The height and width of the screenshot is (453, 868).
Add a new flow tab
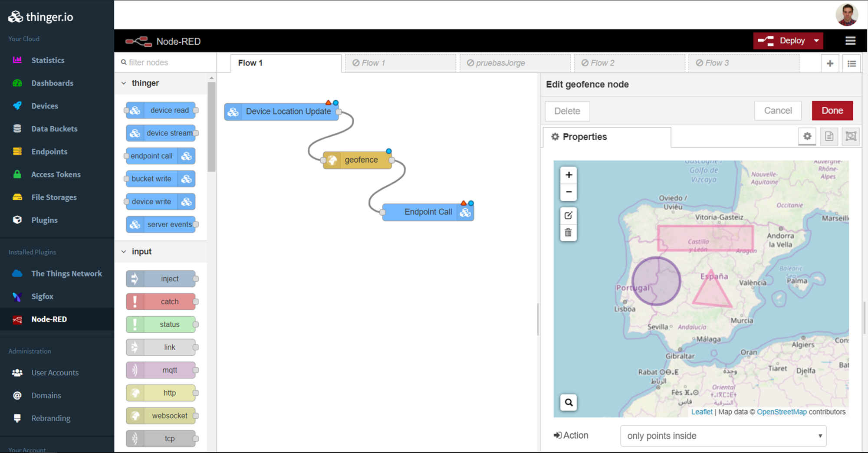coord(830,63)
